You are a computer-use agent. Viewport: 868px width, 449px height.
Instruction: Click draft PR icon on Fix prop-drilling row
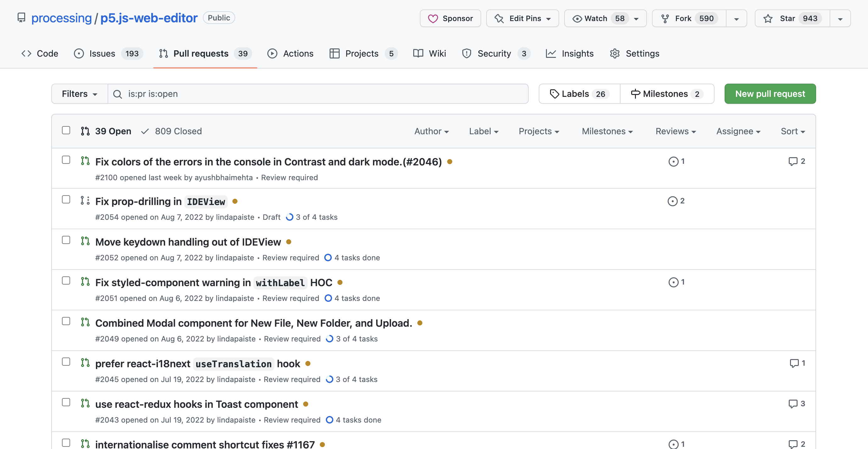(85, 200)
